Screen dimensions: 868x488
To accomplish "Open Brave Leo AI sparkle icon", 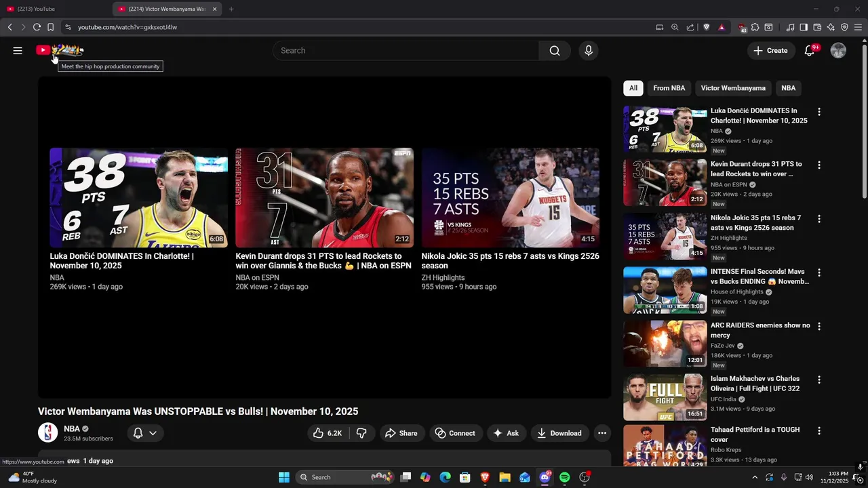I will [831, 27].
